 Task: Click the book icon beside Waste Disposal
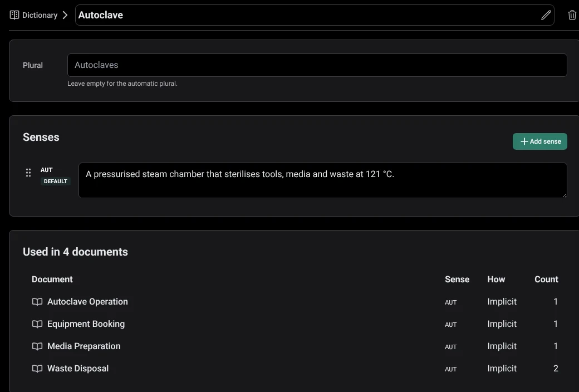(x=37, y=369)
